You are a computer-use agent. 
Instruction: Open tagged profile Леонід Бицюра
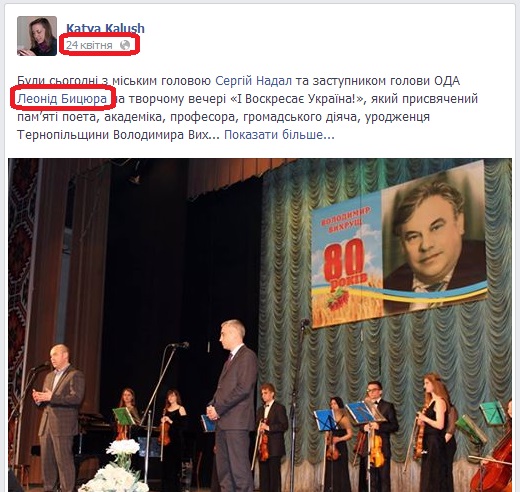click(x=62, y=99)
